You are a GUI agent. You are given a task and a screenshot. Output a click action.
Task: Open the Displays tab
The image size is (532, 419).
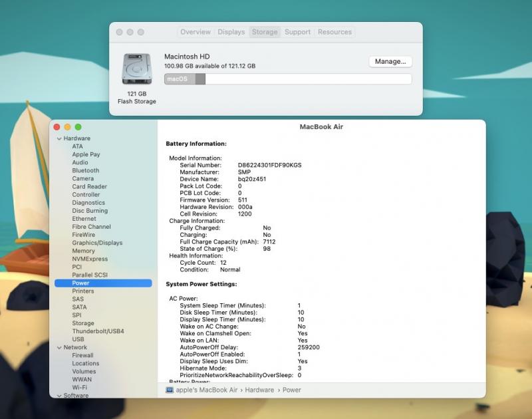coord(231,32)
